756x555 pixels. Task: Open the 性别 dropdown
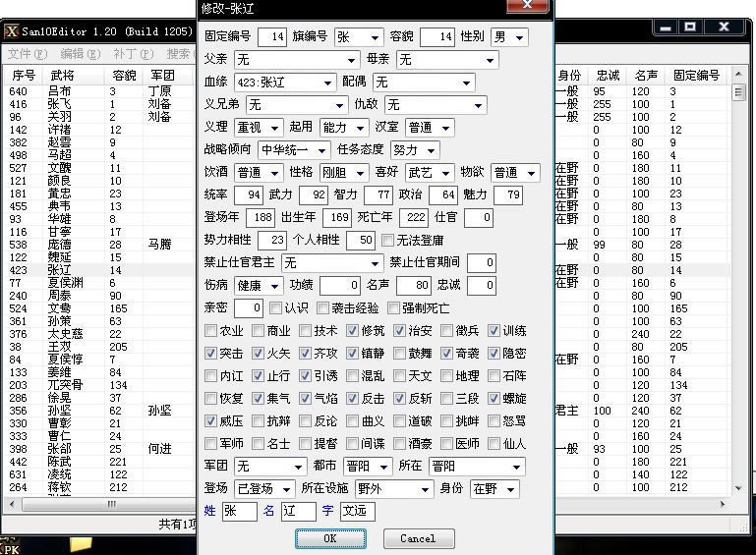[x=520, y=37]
